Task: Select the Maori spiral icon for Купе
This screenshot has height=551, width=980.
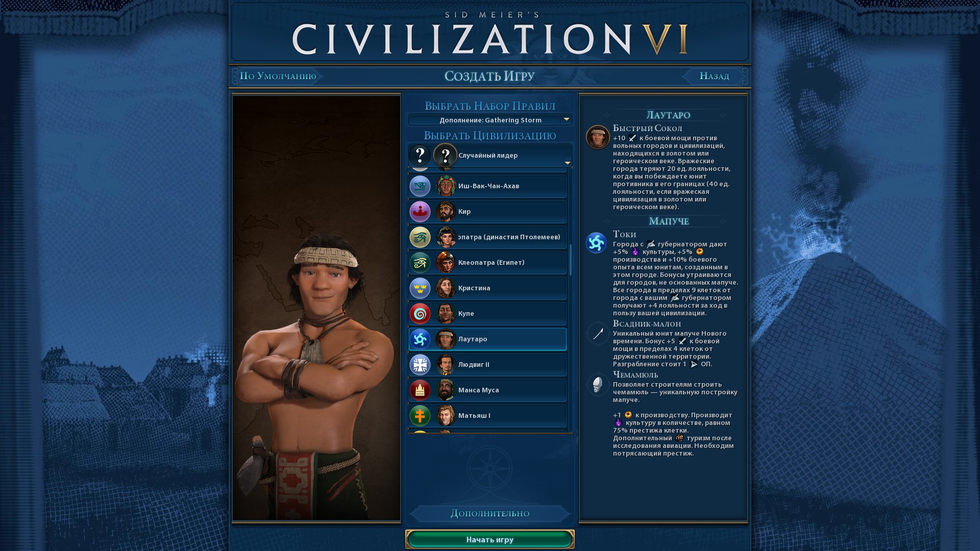Action: pos(420,314)
